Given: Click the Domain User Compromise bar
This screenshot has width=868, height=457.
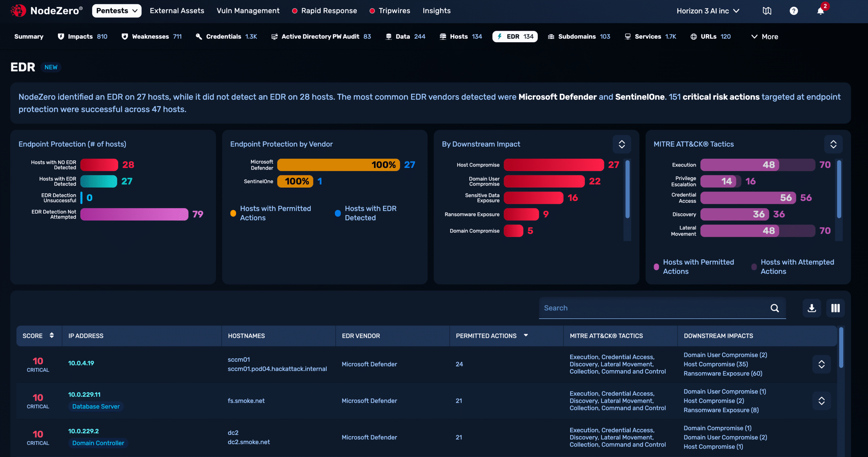Looking at the screenshot, I should click(x=544, y=181).
